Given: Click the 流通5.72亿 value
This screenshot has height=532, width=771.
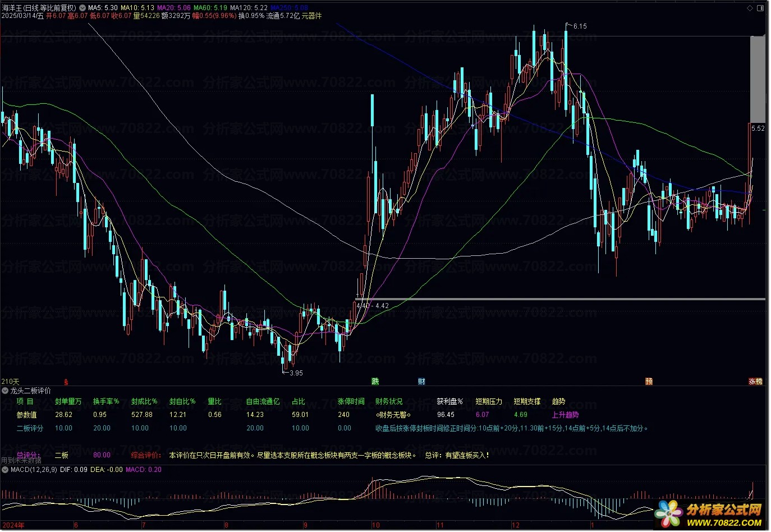Looking at the screenshot, I should pos(283,16).
